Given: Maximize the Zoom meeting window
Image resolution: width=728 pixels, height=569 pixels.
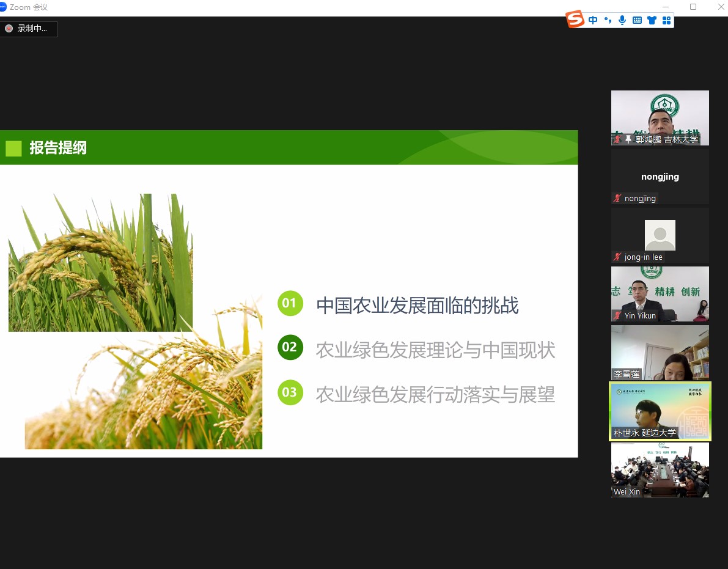Looking at the screenshot, I should tap(693, 7).
